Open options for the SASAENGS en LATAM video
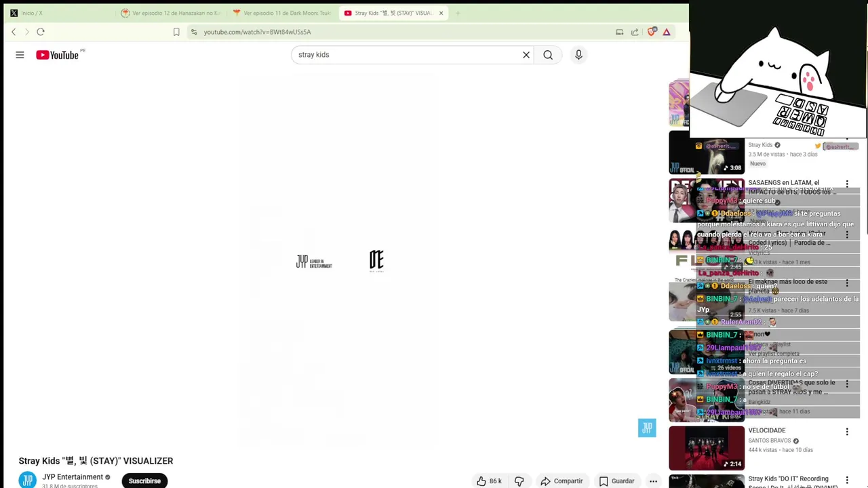 click(x=847, y=184)
